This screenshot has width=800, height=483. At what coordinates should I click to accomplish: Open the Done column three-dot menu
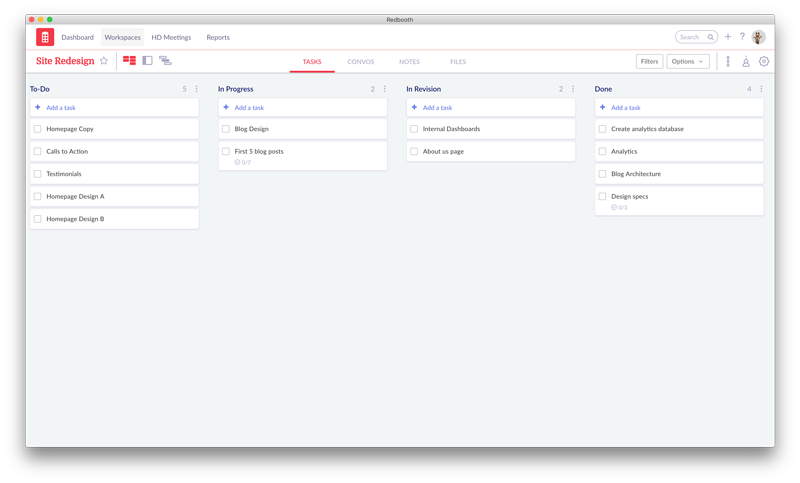click(761, 89)
